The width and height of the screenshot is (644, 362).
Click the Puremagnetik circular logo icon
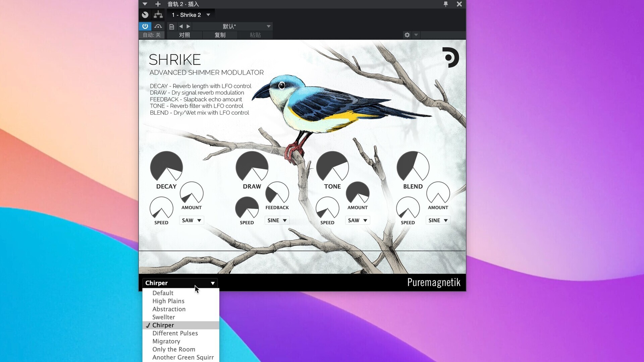450,57
